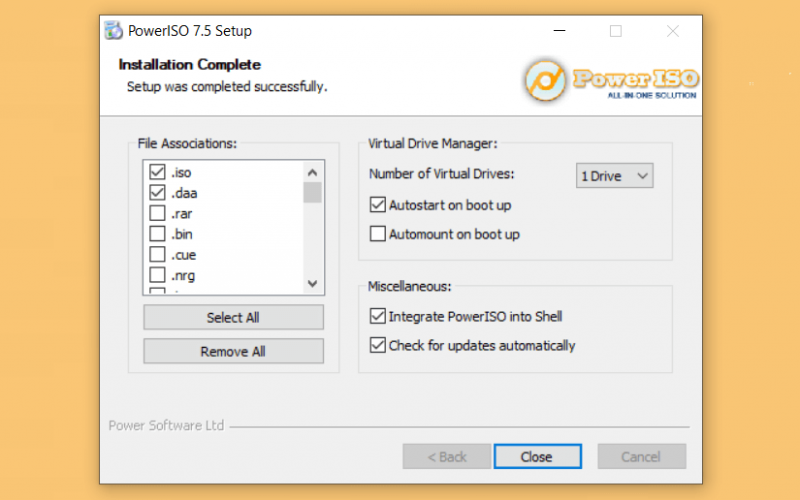Click the file list scroll down arrow

click(313, 283)
